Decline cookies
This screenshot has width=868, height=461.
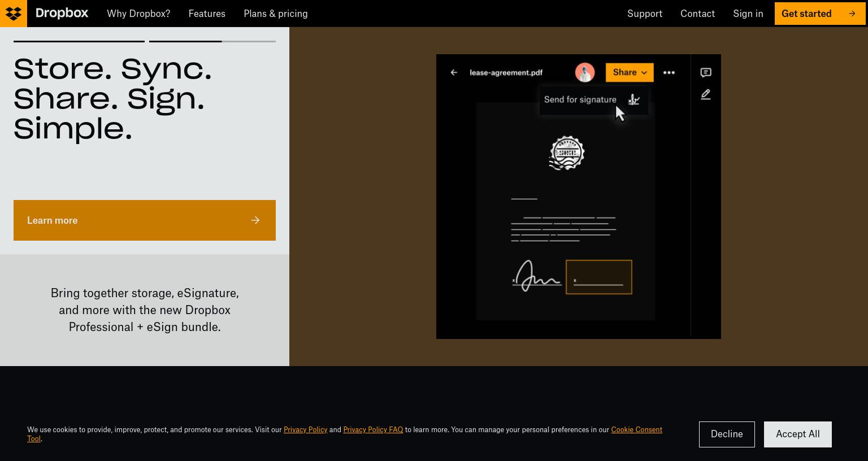[727, 434]
